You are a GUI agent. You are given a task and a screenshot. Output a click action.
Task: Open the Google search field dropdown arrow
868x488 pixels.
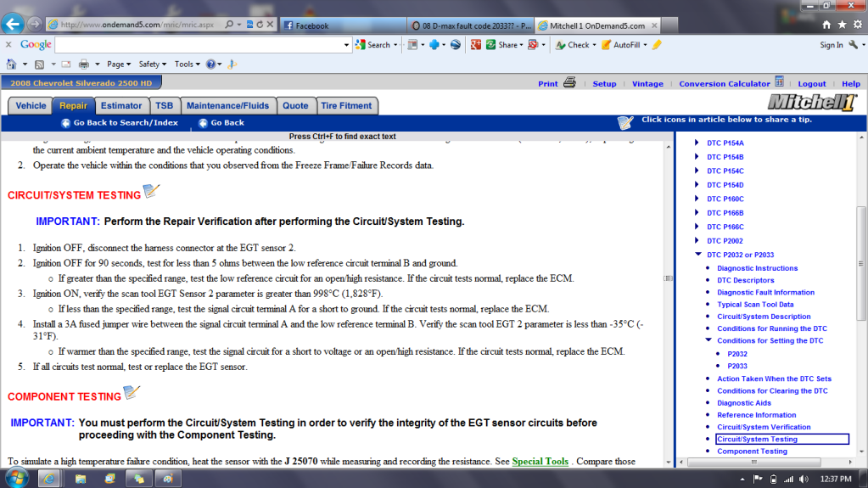coord(346,45)
